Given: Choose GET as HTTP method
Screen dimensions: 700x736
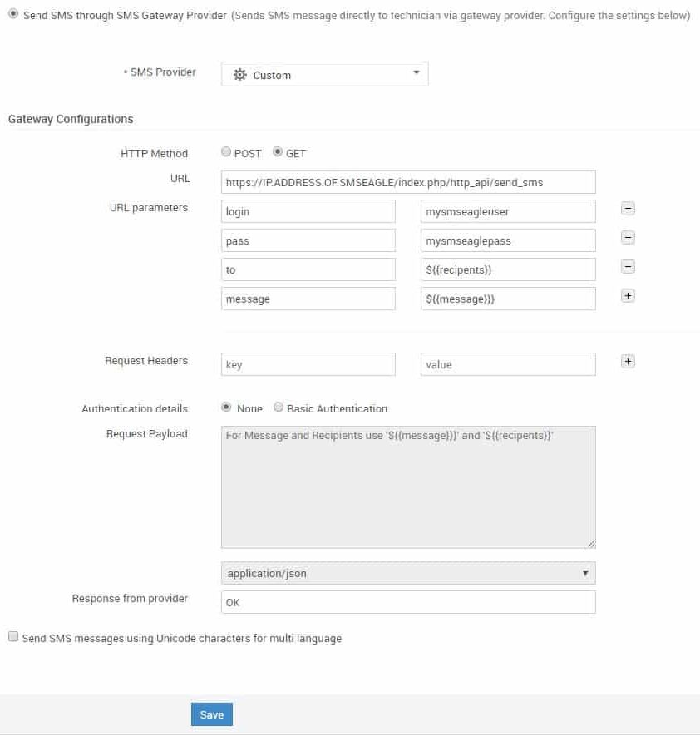Looking at the screenshot, I should (x=278, y=151).
